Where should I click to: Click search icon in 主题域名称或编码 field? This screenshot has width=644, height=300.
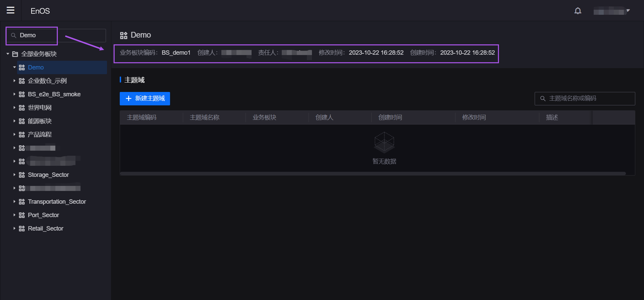(x=543, y=99)
